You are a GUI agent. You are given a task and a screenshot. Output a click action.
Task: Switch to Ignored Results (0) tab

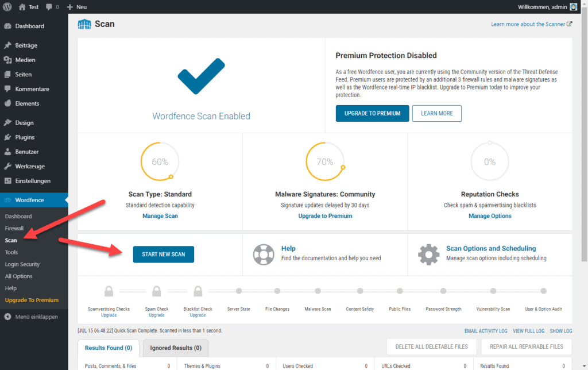[x=176, y=348]
